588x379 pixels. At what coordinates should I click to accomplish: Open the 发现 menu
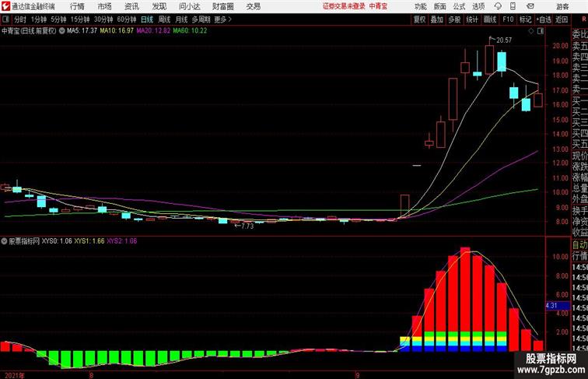coord(159,6)
